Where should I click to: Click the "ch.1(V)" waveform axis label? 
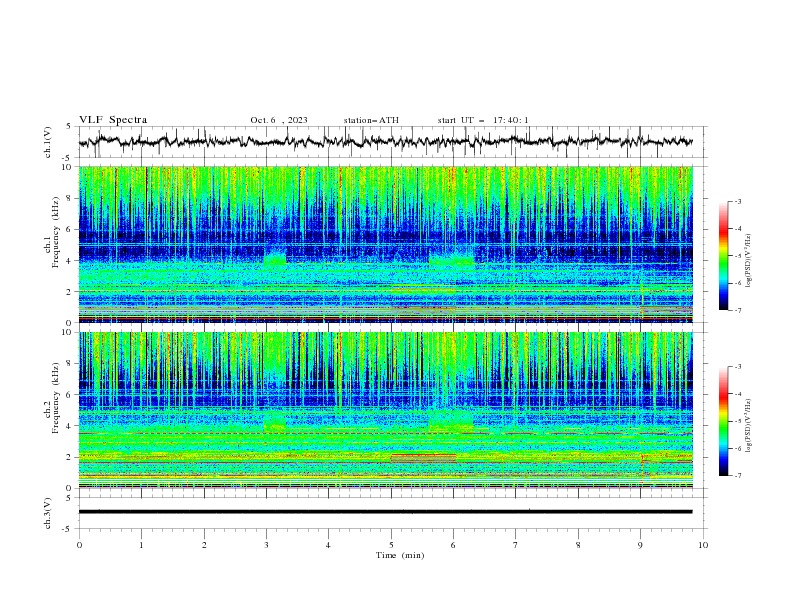pyautogui.click(x=48, y=142)
